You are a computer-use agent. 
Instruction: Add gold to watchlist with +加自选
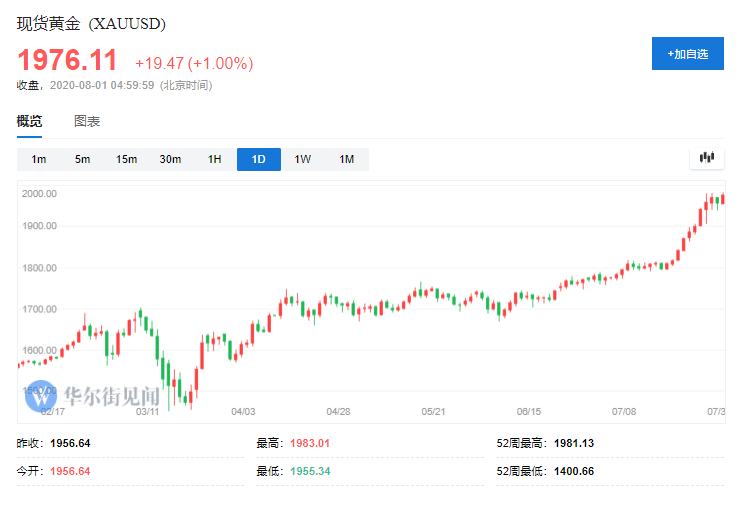[688, 53]
